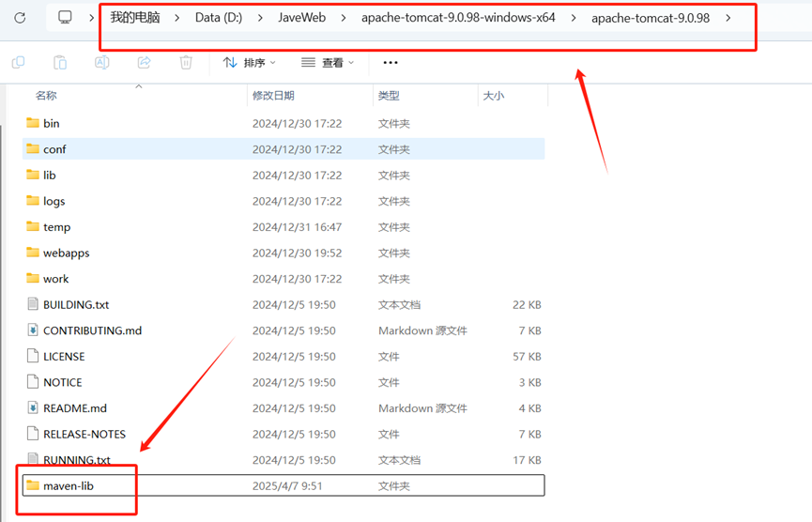The width and height of the screenshot is (812, 522).
Task: Click the maven-lib folder name
Action: pyautogui.click(x=69, y=485)
